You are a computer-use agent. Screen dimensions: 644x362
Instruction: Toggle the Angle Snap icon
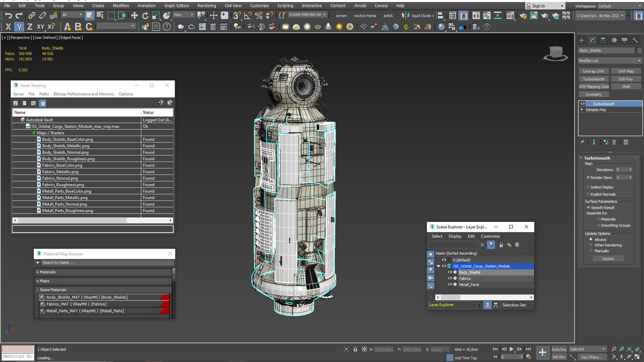[x=248, y=15]
